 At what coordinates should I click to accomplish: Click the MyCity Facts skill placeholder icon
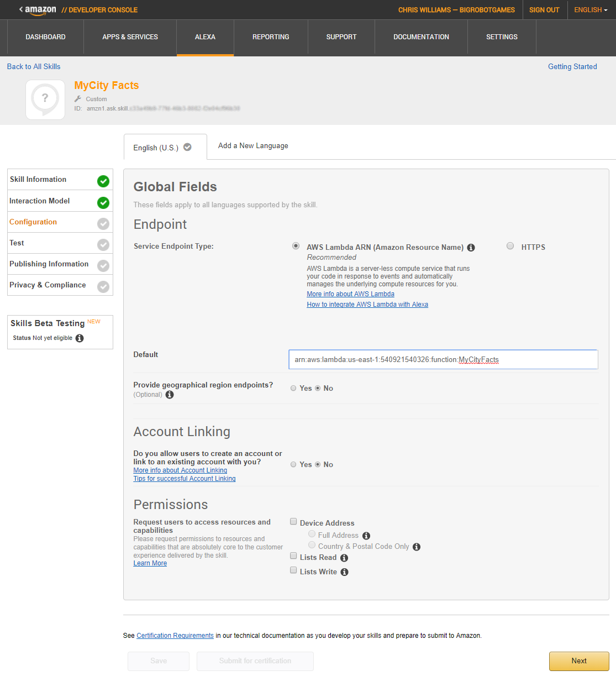(x=45, y=100)
